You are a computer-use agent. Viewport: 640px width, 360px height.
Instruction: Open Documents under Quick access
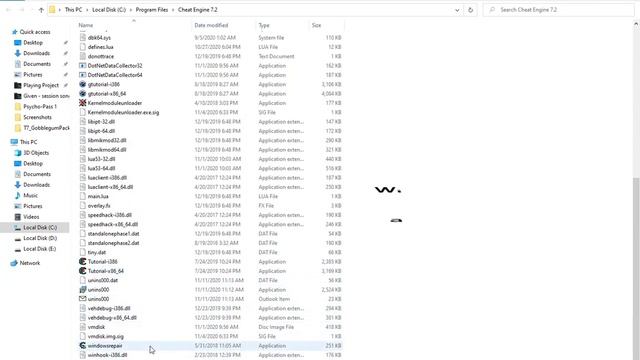pos(37,64)
